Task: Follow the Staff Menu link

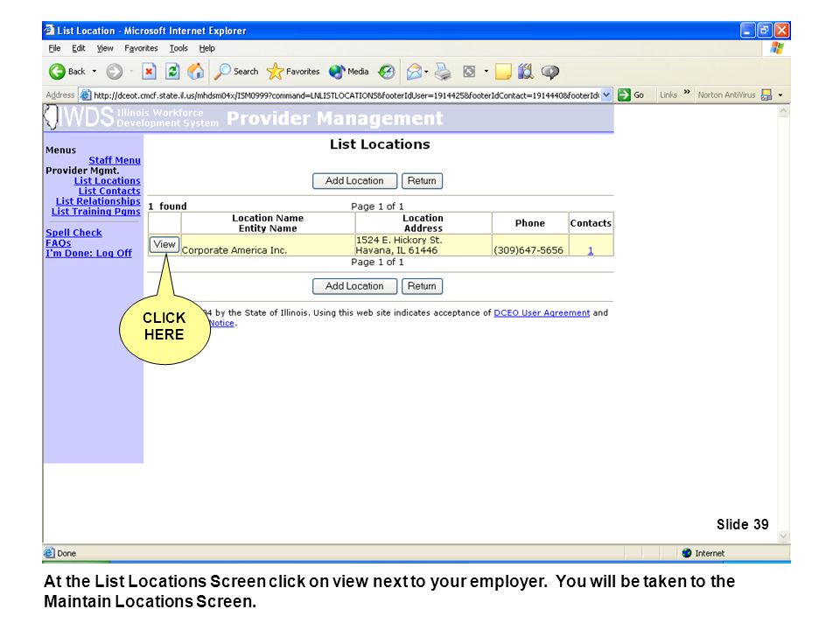Action: point(115,160)
